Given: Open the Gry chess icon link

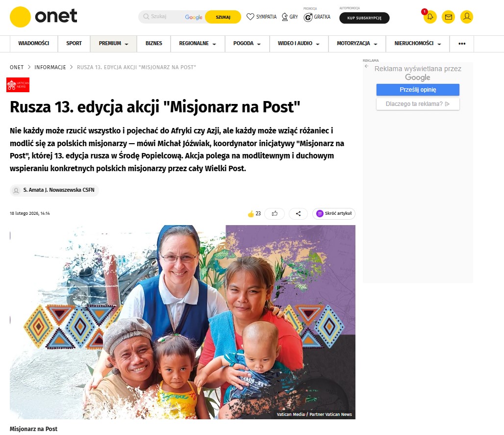Looking at the screenshot, I should click(290, 17).
